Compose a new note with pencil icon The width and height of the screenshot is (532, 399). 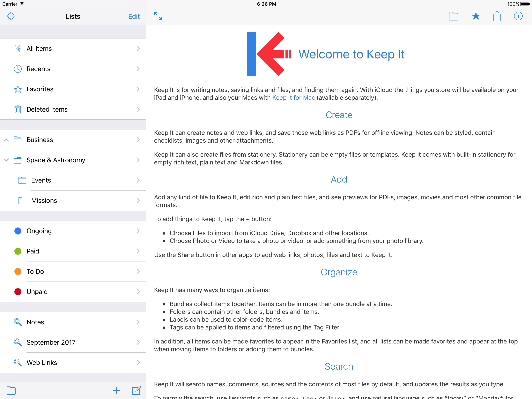click(137, 390)
